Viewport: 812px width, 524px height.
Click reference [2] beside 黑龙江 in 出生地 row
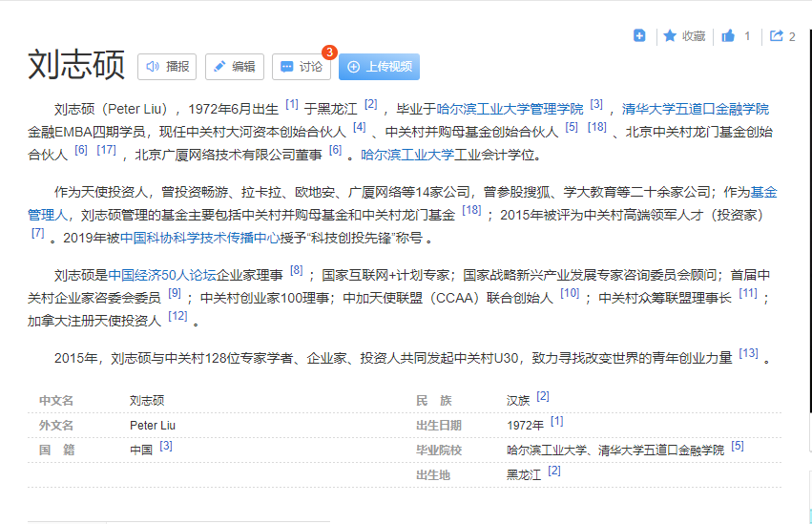pos(554,471)
